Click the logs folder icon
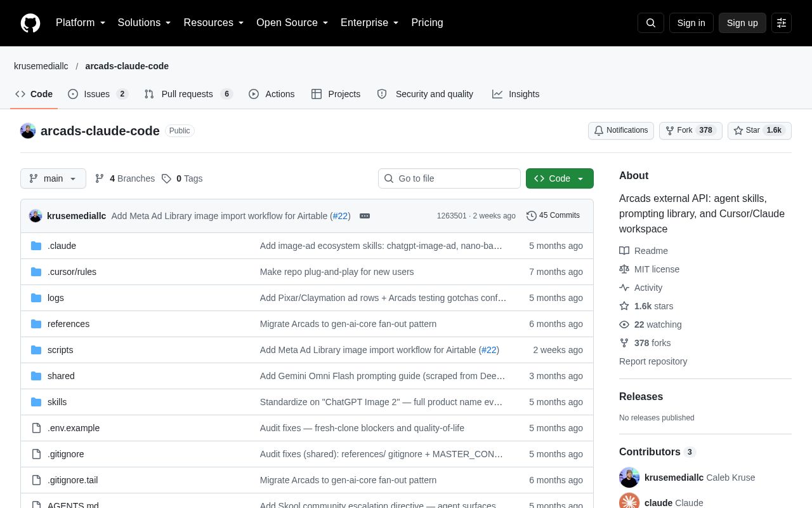 coord(36,298)
